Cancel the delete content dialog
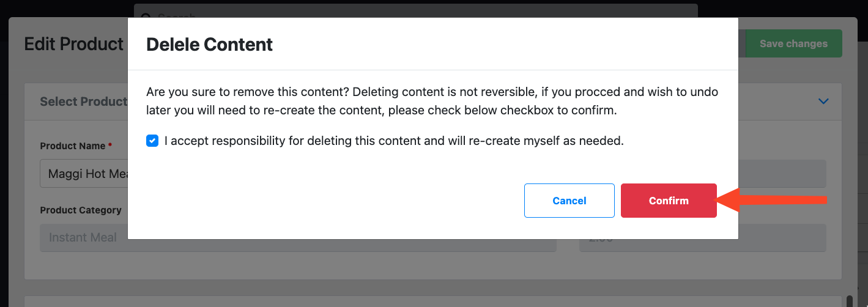 (x=569, y=201)
